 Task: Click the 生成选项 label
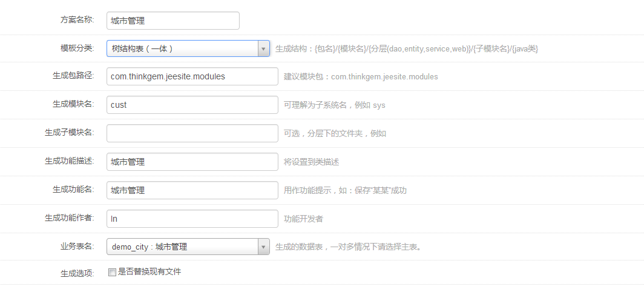[77, 273]
